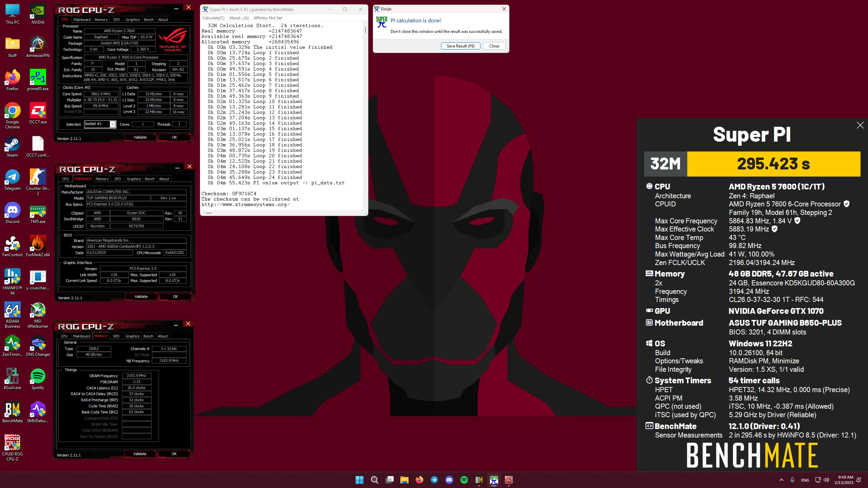This screenshot has width=868, height=488.
Task: Show hidden system tray icons chevron
Action: 781,480
